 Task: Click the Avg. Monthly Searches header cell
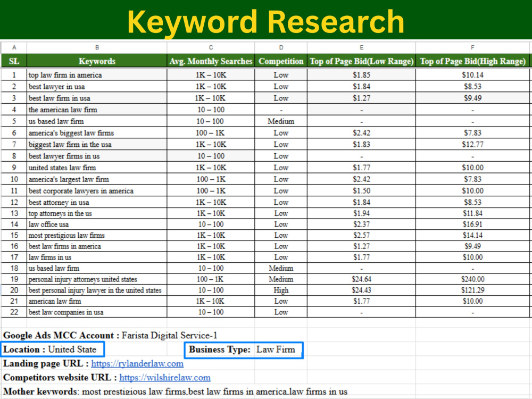[211, 61]
